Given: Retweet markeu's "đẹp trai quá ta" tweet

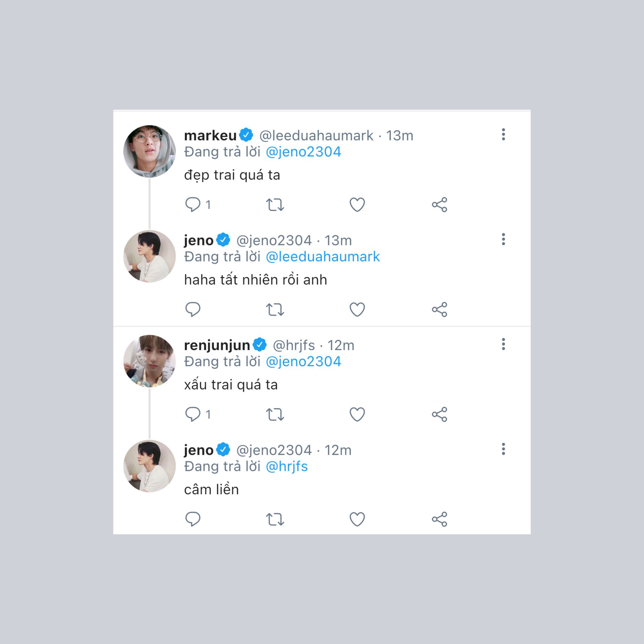Looking at the screenshot, I should click(275, 205).
